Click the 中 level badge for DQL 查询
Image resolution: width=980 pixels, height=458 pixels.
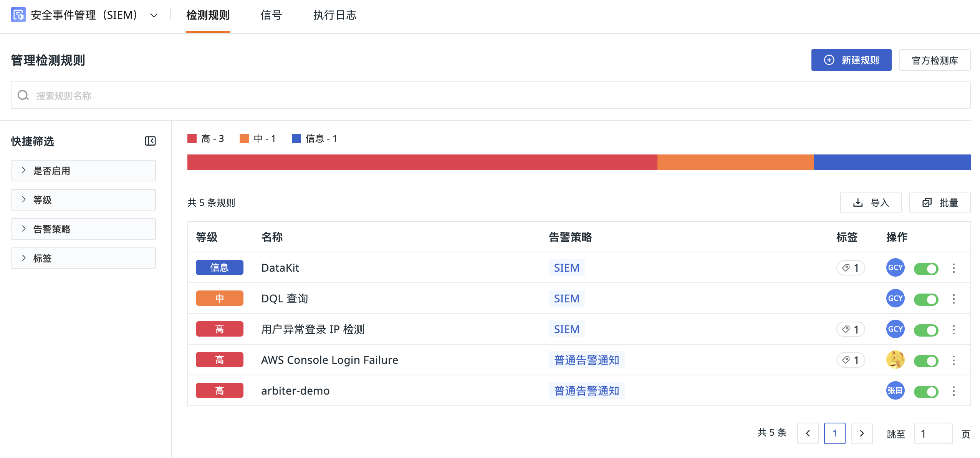220,298
